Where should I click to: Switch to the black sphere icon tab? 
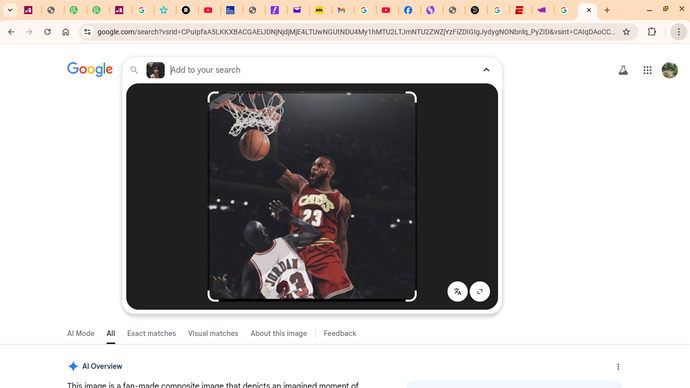[475, 10]
